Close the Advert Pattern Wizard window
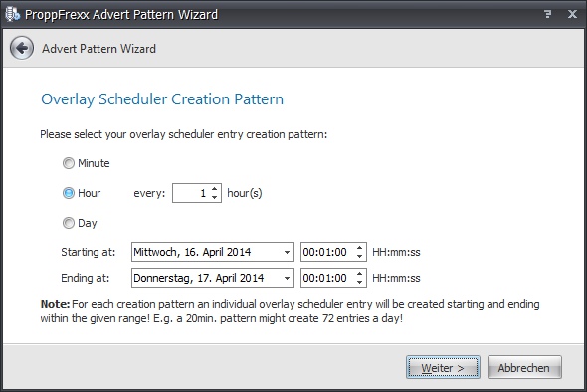 point(572,14)
